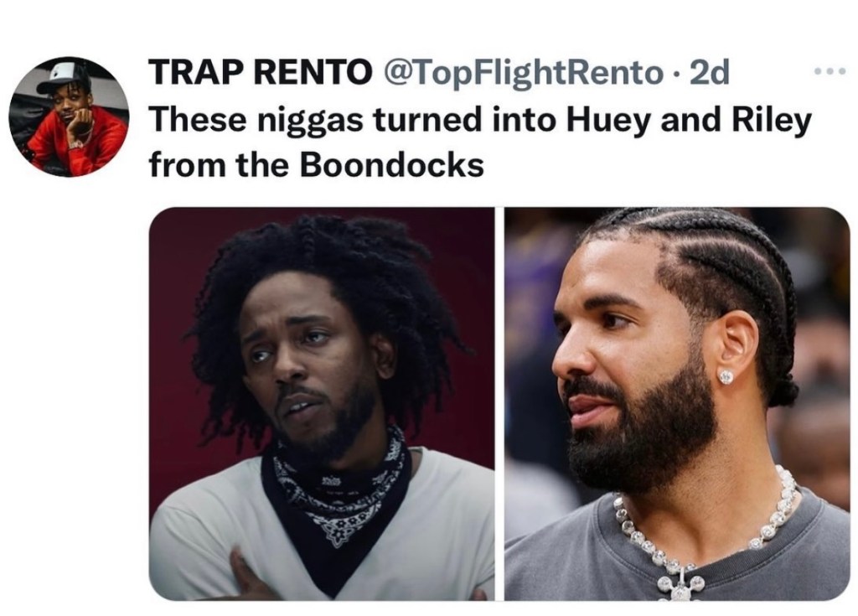Click the red hoodie in the avatar
This screenshot has width=858, height=616.
tap(76, 142)
